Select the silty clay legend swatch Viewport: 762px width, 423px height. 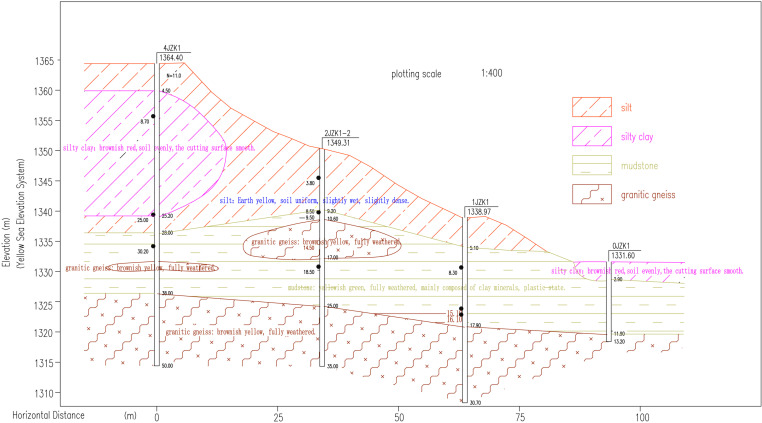591,136
